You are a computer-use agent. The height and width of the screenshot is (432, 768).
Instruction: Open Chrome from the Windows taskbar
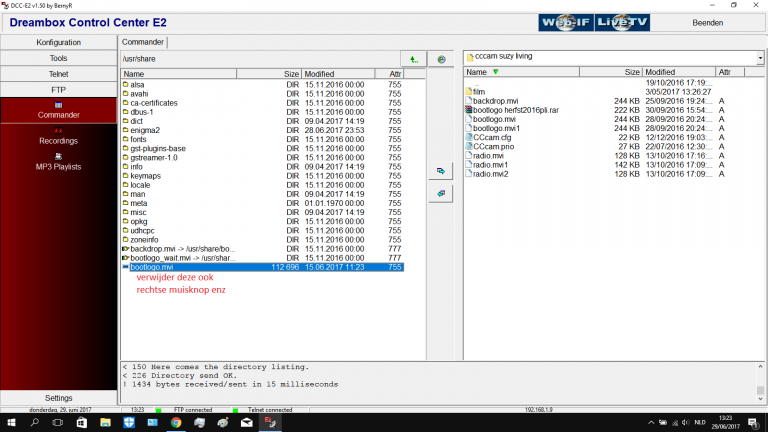coord(176,423)
